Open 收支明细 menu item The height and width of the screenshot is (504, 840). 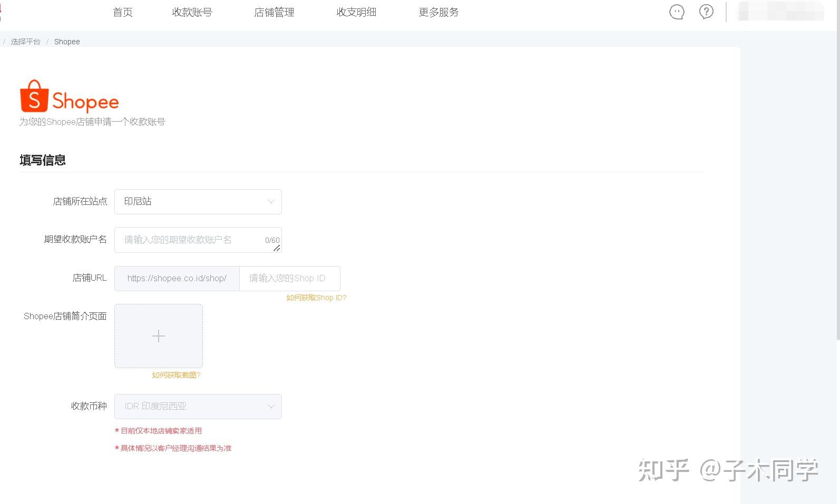[x=356, y=12]
